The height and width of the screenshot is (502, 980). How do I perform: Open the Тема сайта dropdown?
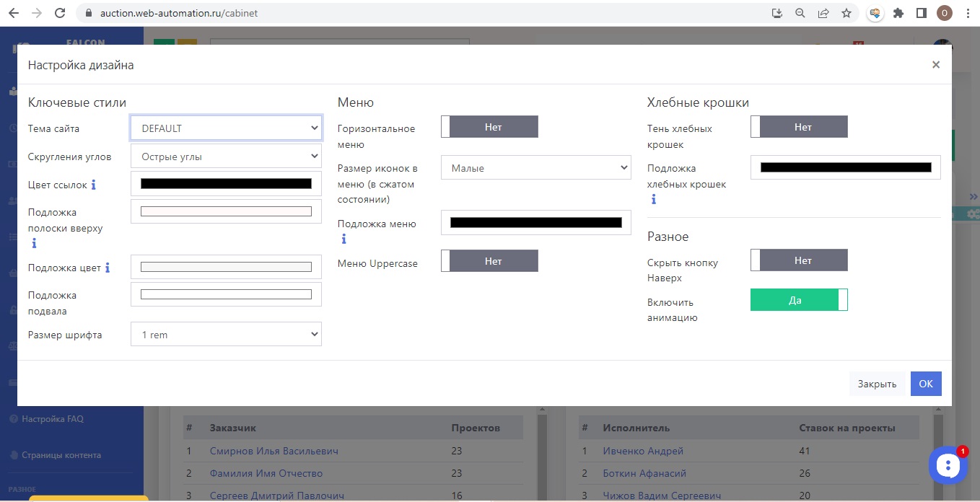pyautogui.click(x=226, y=128)
